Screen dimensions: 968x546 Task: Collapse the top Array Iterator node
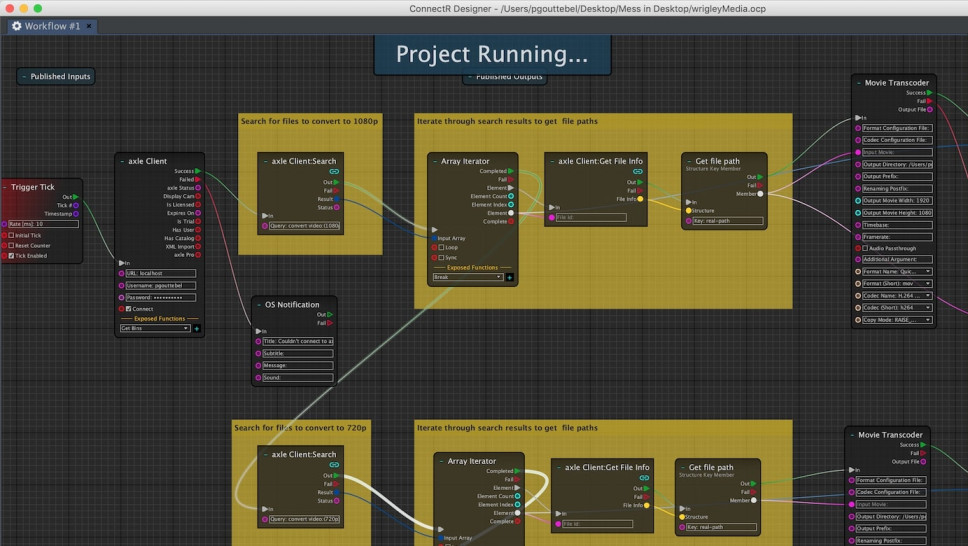[x=435, y=161]
